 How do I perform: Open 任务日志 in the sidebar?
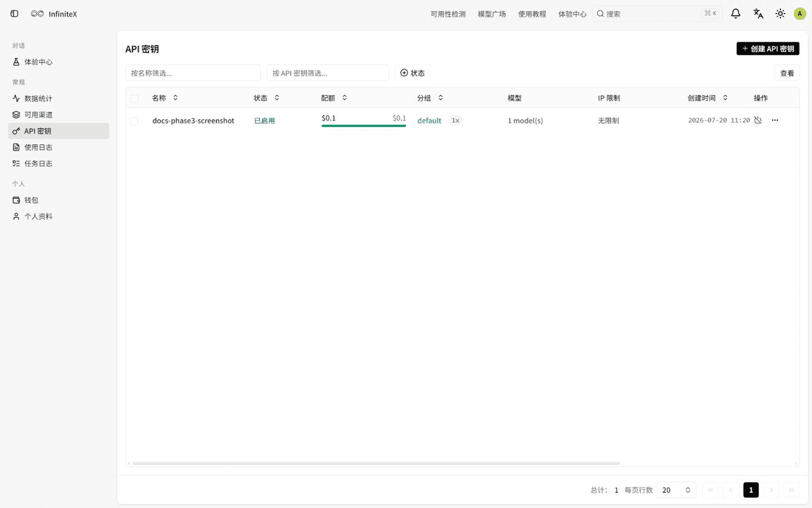coord(59,164)
